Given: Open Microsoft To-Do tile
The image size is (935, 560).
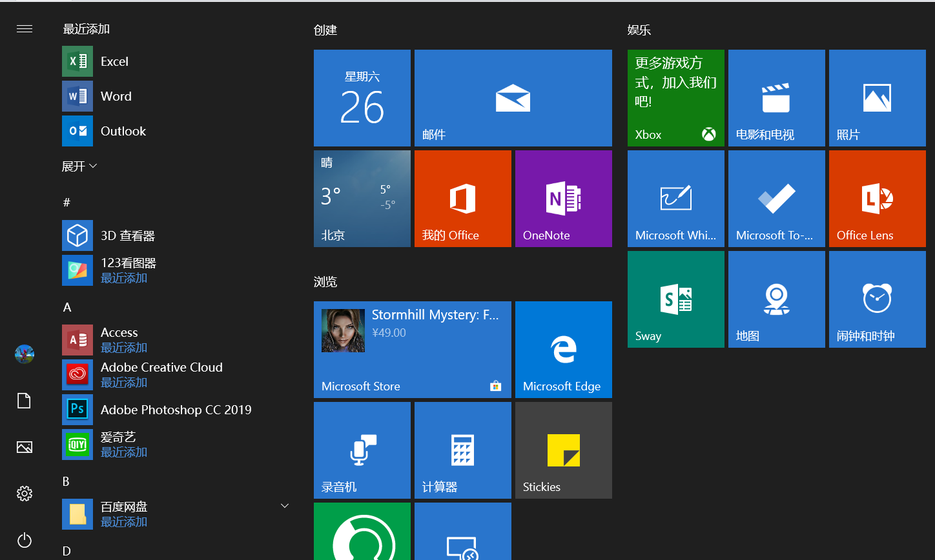Looking at the screenshot, I should [x=777, y=199].
